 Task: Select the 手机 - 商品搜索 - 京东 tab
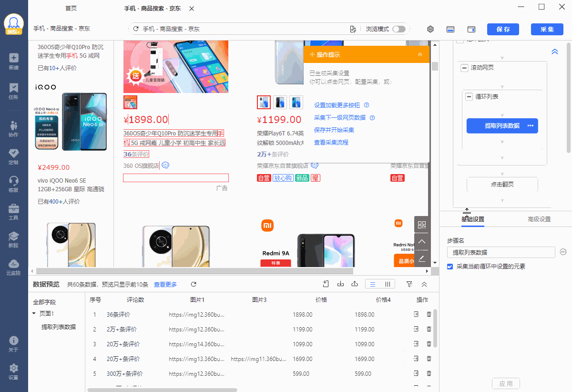click(x=153, y=9)
